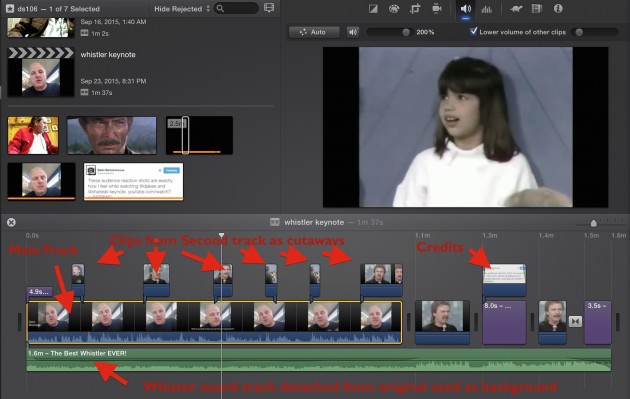Click the 1.3m ruler time label
The image size is (630, 399).
click(x=490, y=235)
